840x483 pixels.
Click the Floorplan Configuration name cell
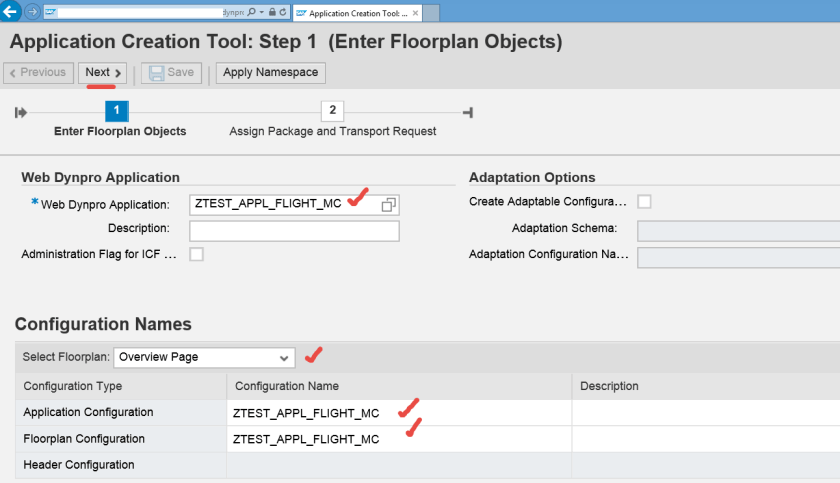point(400,439)
